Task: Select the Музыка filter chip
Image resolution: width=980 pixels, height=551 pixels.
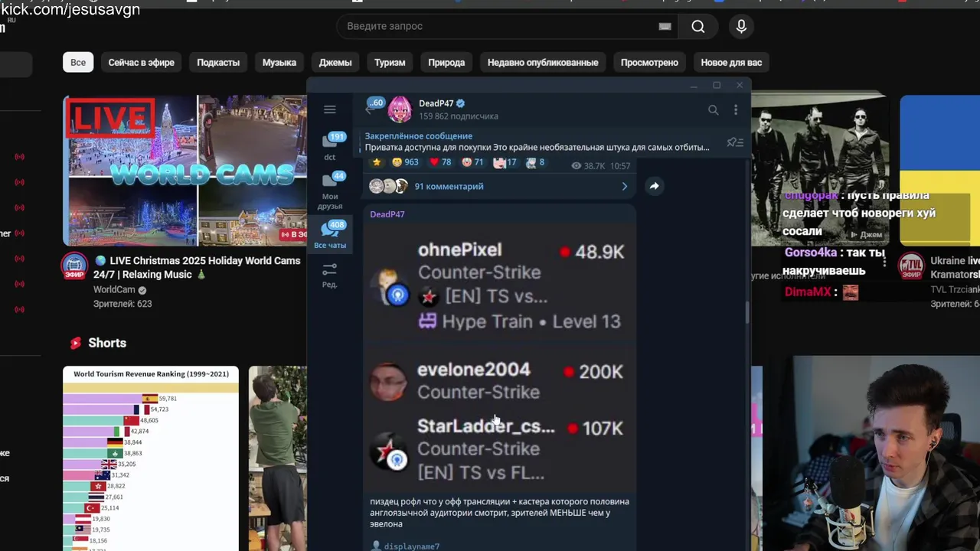Action: [x=279, y=62]
